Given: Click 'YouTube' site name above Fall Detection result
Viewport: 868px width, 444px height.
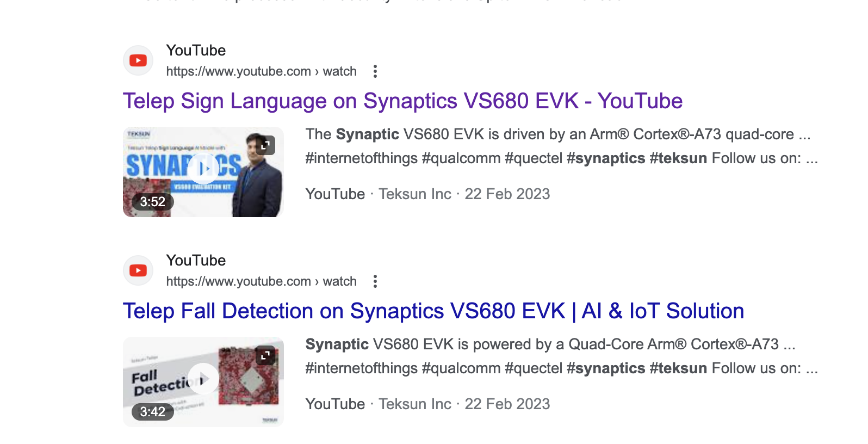Looking at the screenshot, I should (x=196, y=261).
